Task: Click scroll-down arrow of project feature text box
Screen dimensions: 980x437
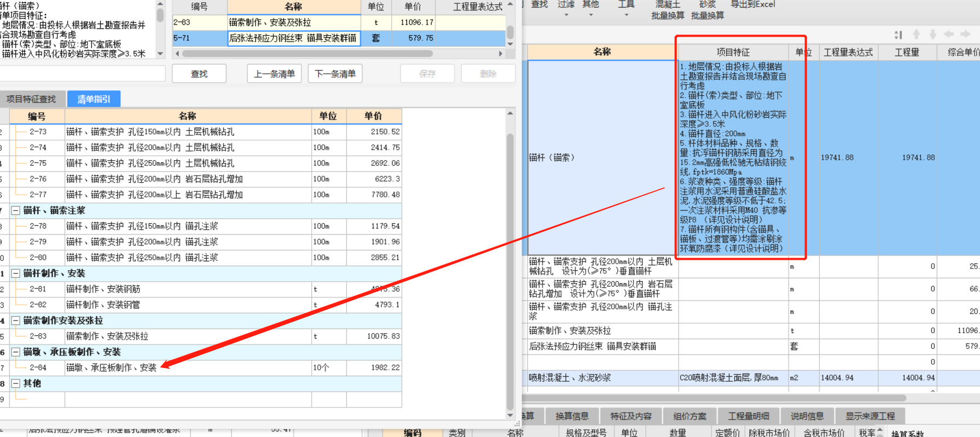Action: pos(160,54)
